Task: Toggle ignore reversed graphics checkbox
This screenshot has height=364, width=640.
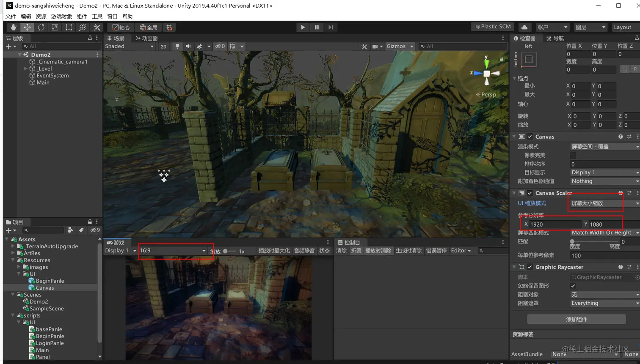Action: click(x=573, y=286)
